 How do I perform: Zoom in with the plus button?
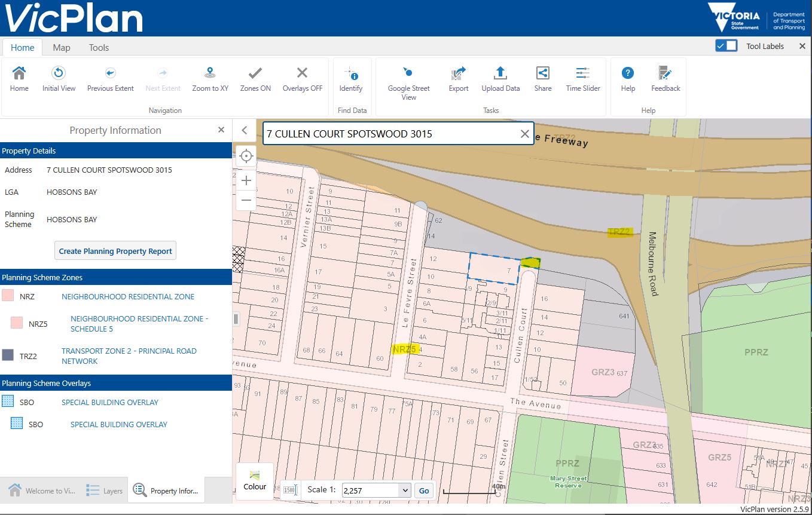[x=246, y=180]
